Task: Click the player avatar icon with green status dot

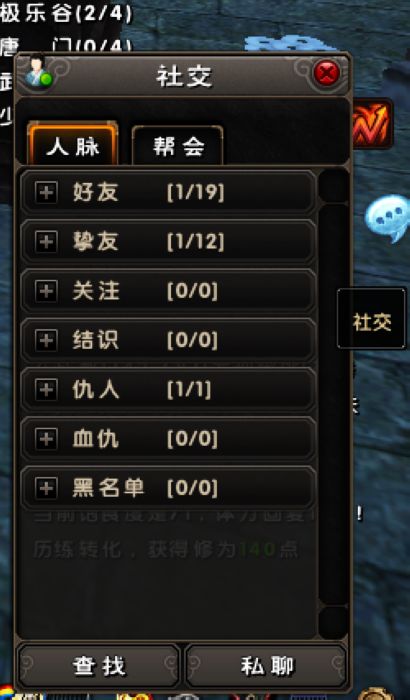Action: (x=38, y=72)
